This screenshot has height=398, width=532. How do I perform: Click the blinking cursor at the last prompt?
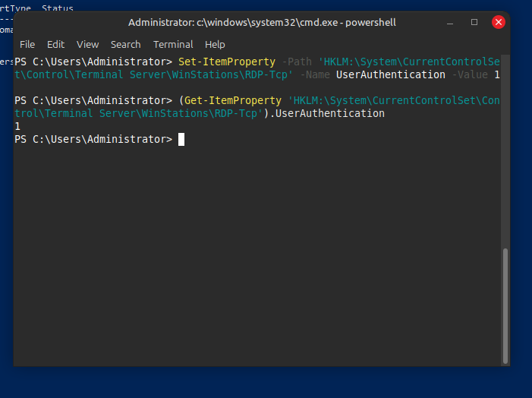click(x=181, y=139)
